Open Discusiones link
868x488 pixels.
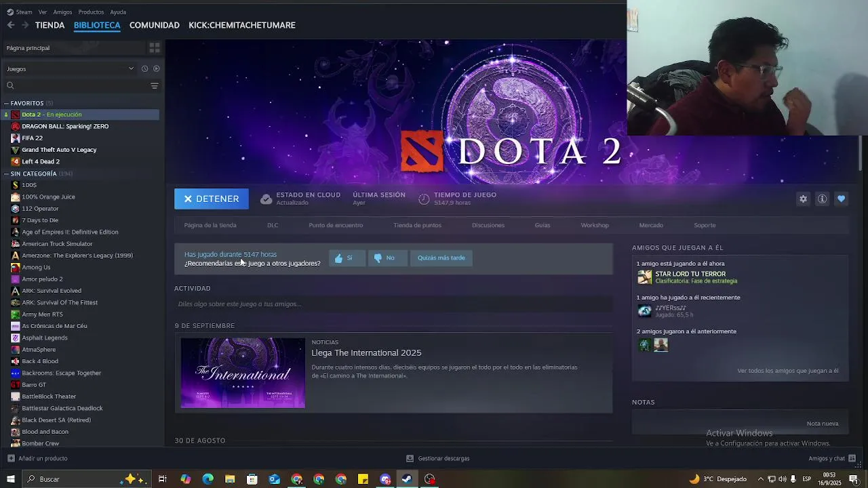(x=488, y=225)
